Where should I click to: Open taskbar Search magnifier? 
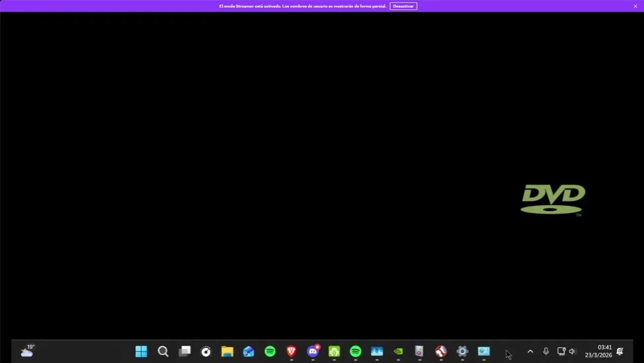click(x=163, y=351)
